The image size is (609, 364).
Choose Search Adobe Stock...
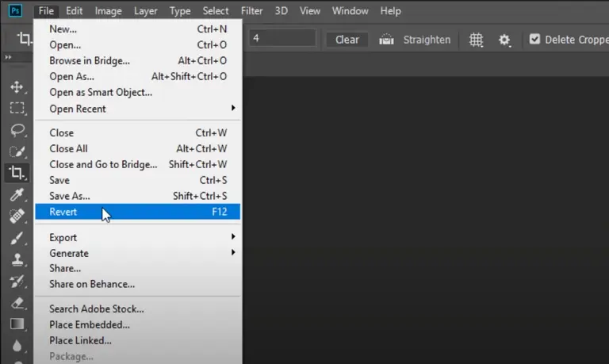click(137, 308)
